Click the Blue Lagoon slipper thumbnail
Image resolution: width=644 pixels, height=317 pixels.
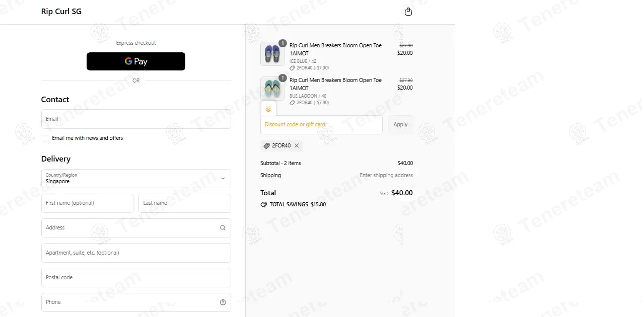[x=272, y=89]
